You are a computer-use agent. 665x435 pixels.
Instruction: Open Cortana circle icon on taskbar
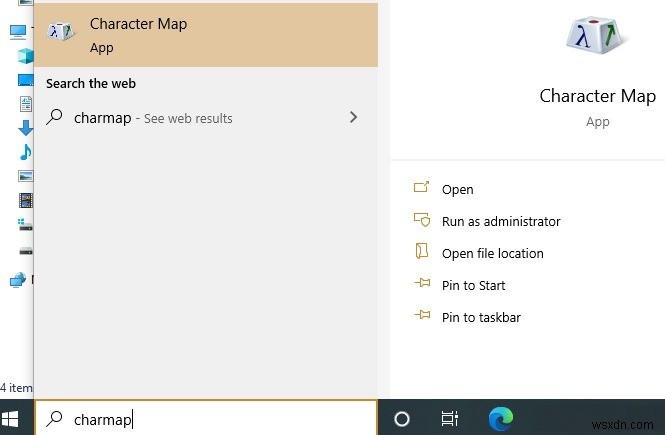[402, 419]
